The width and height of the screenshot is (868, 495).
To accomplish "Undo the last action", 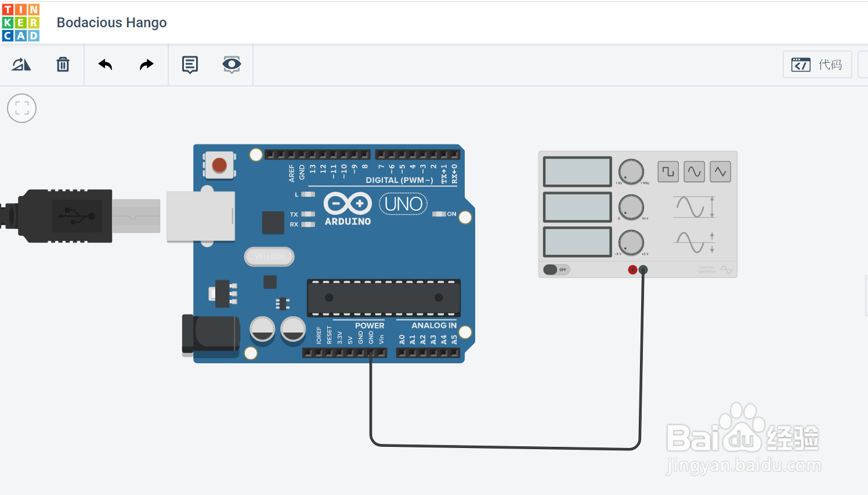I will (x=105, y=64).
